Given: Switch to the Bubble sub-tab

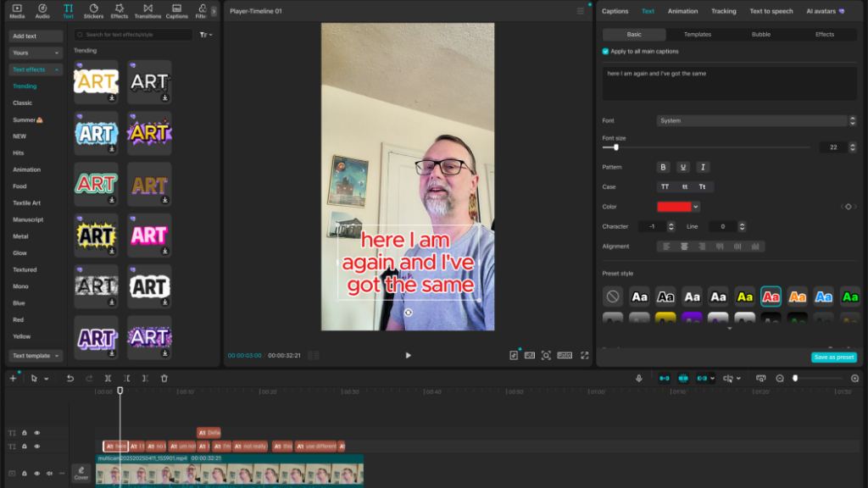Looking at the screenshot, I should (x=761, y=34).
